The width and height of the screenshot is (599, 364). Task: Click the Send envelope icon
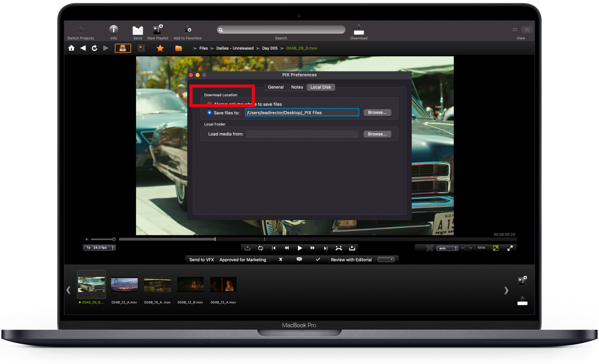pos(138,30)
